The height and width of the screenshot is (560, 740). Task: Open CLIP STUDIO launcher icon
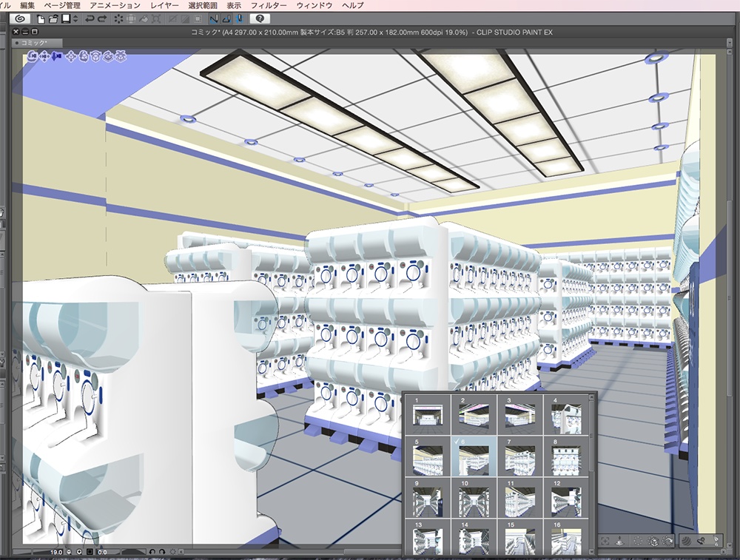20,19
